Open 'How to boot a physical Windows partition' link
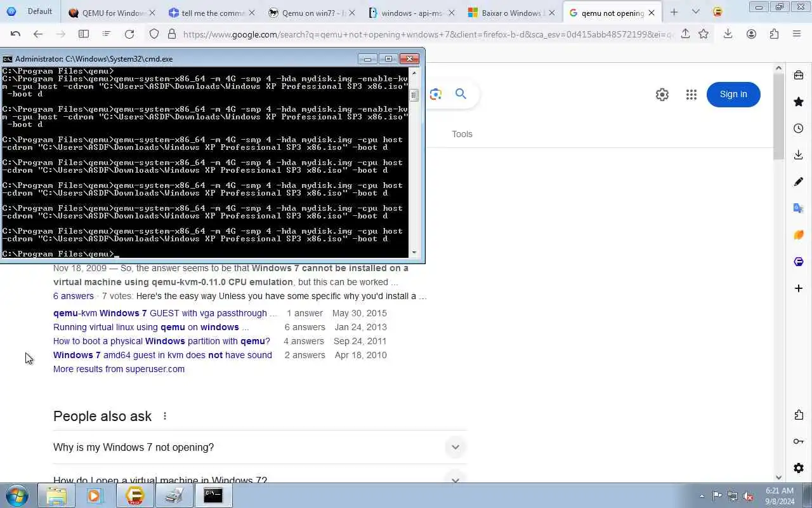The height and width of the screenshot is (508, 812). click(x=162, y=341)
